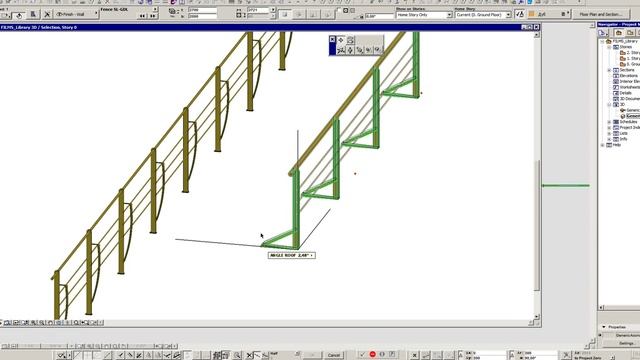640x360 pixels.
Task: Click the 3D window title bar
Action: click(x=270, y=27)
